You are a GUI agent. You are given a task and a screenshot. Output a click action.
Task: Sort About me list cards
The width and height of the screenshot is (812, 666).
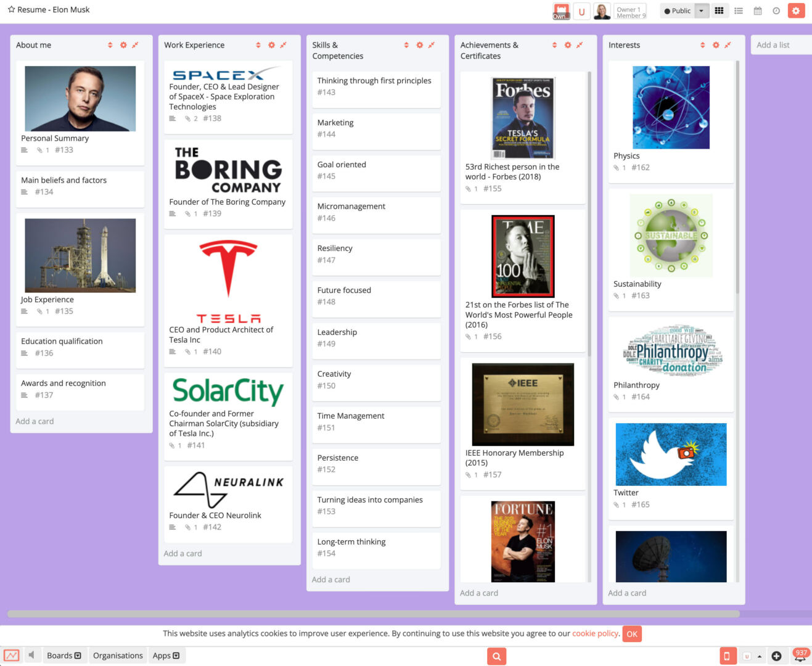point(110,45)
